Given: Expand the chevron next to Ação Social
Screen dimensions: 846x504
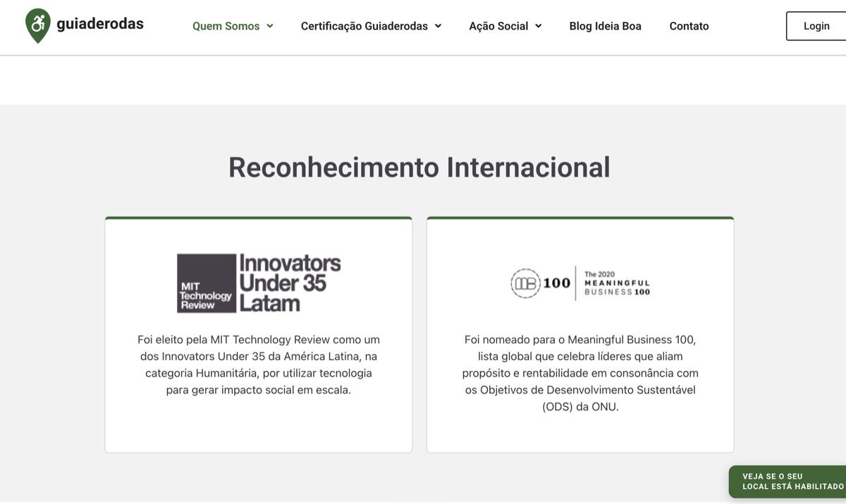Looking at the screenshot, I should point(538,26).
